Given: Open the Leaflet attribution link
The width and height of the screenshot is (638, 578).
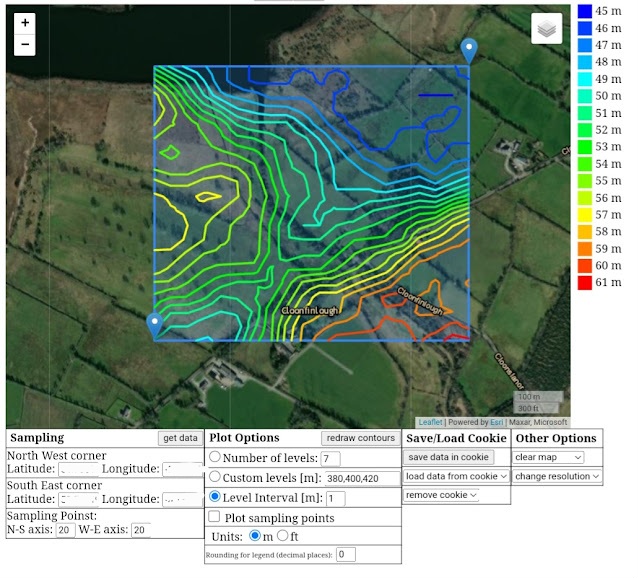Looking at the screenshot, I should coord(430,422).
